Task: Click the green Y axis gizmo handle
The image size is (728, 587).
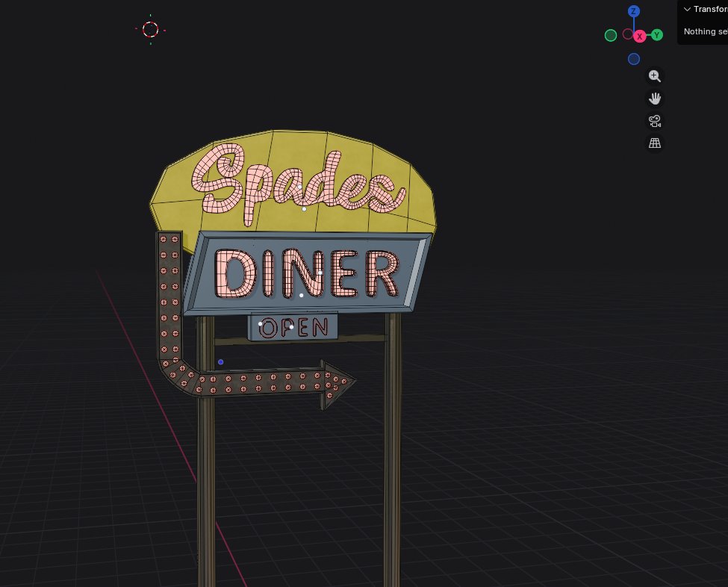Action: tap(657, 35)
